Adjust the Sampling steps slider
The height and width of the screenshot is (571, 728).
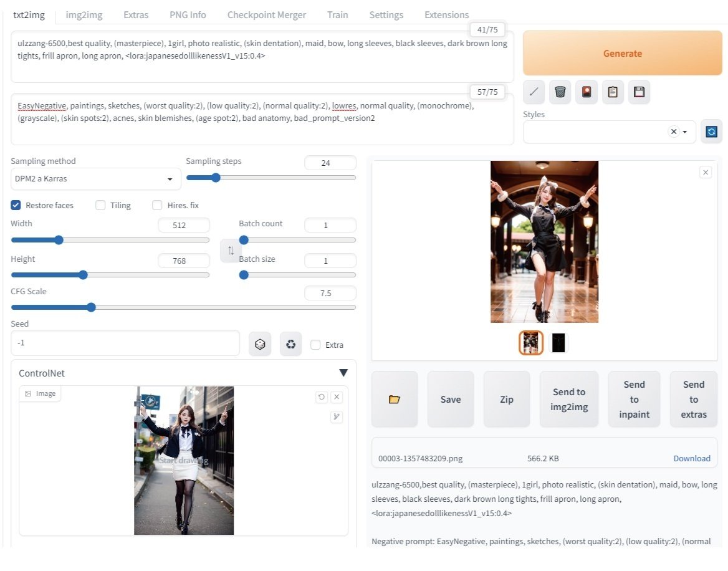(271, 178)
